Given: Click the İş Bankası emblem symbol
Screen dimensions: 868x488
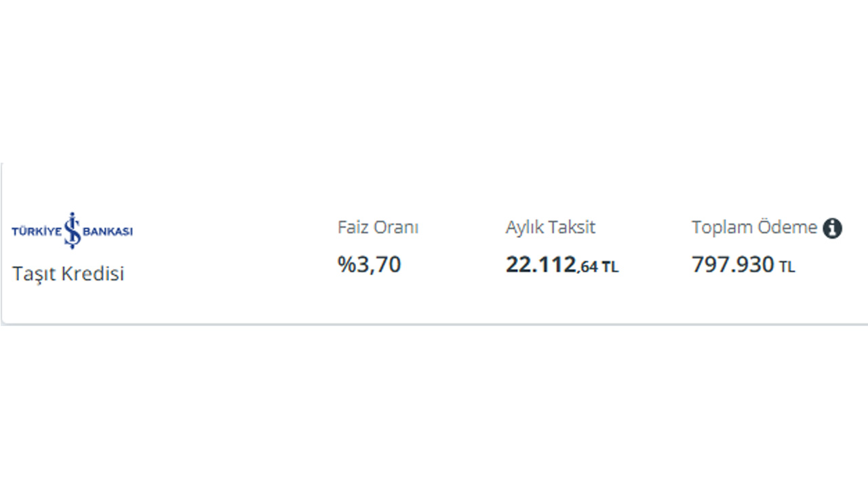Looking at the screenshot, I should (73, 230).
